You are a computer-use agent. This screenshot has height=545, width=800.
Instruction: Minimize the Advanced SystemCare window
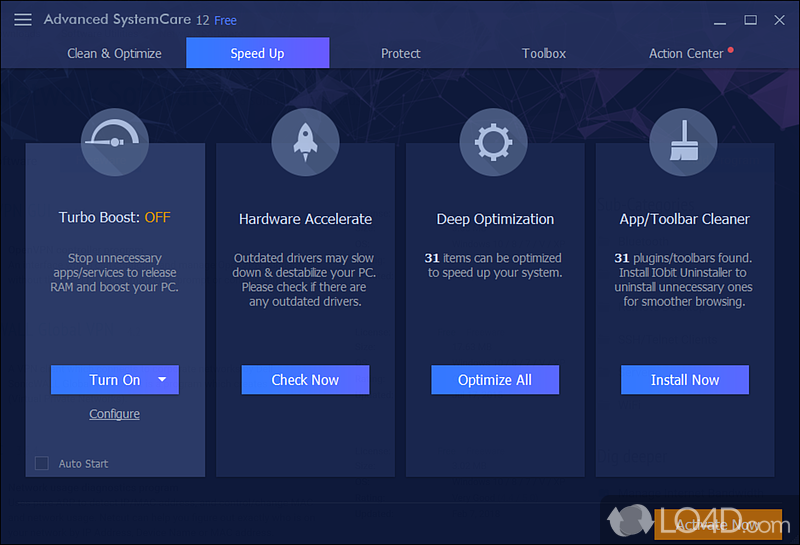(718, 19)
